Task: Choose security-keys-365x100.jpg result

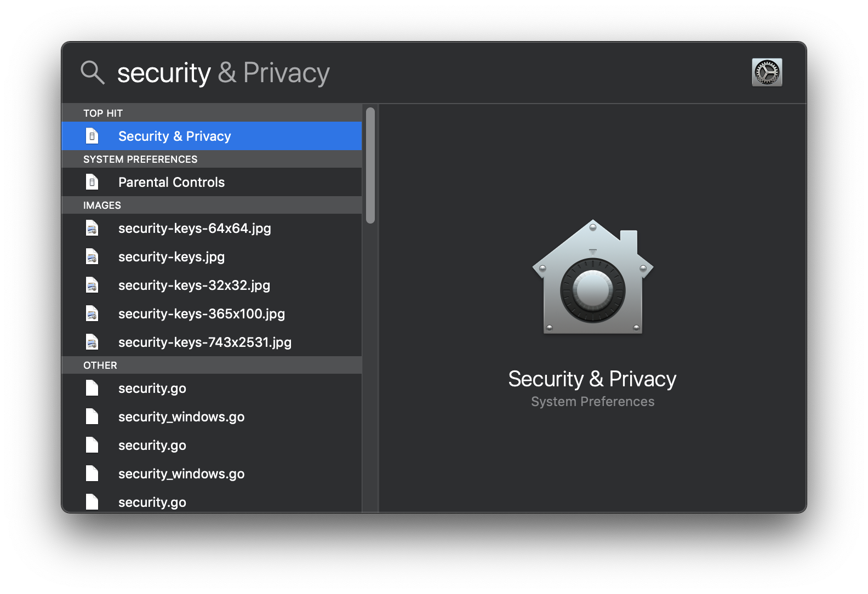Action: point(212,313)
